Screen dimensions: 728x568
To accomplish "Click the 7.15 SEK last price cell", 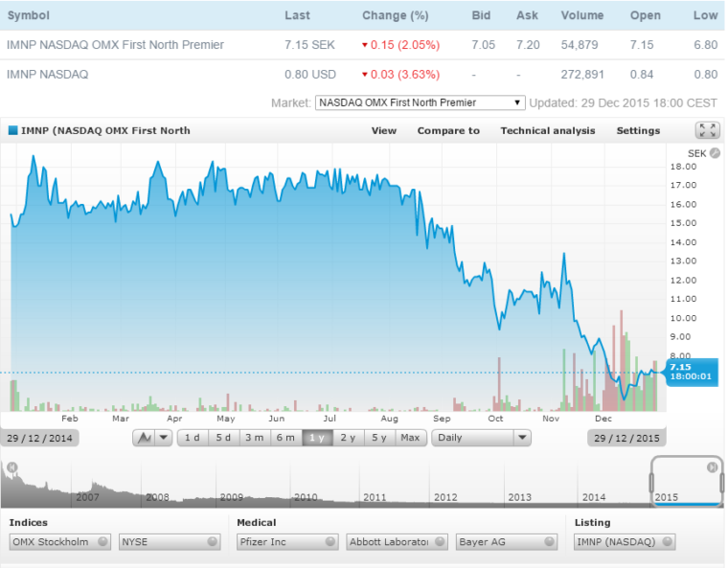I will [309, 45].
